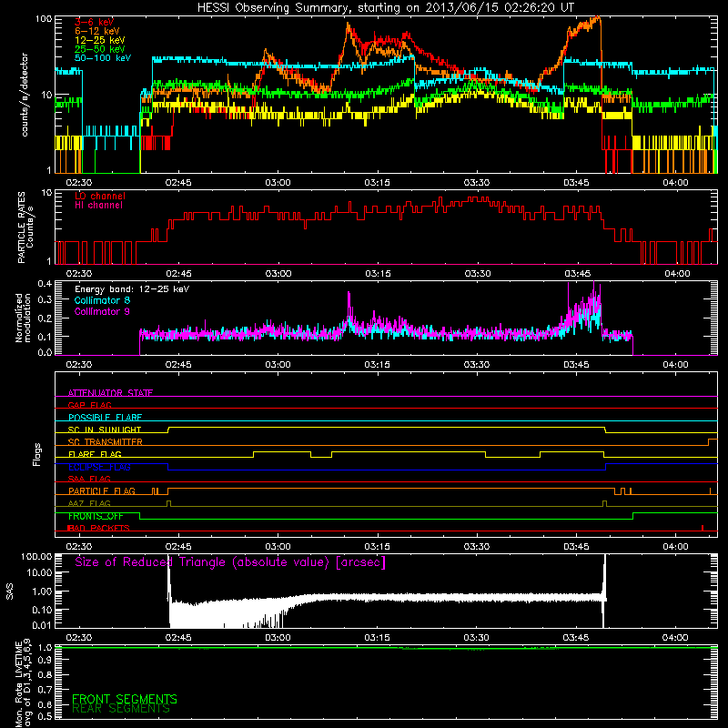Select the green 'FRONTS_OFF' flag label
Screen dimensions: 728x728
coord(96,516)
